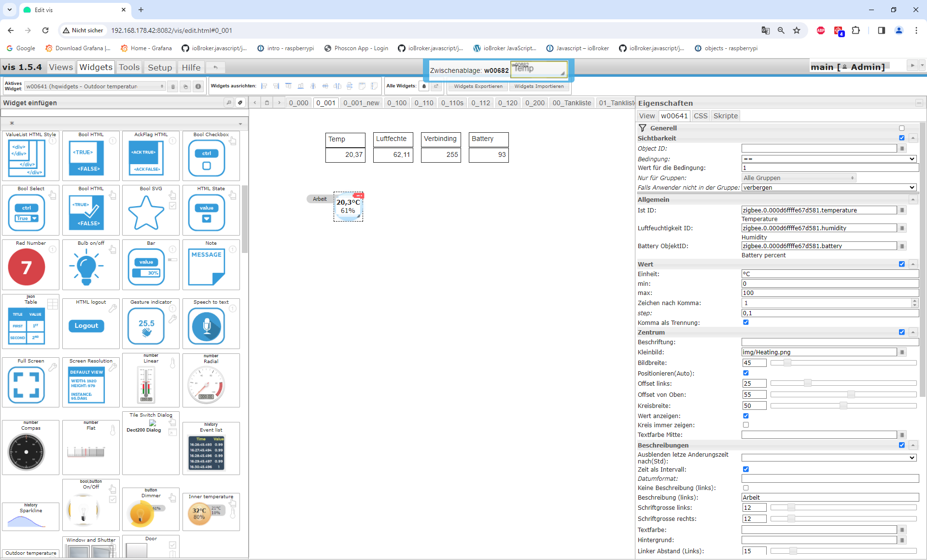The image size is (927, 560).
Task: Open widget info icon
Action: 198,86
